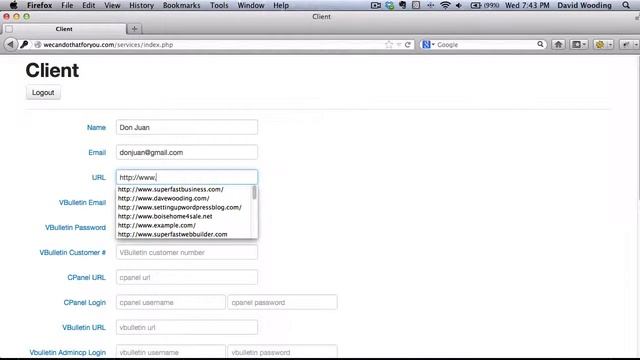
Task: Select the Client browser tab
Action: [x=64, y=29]
